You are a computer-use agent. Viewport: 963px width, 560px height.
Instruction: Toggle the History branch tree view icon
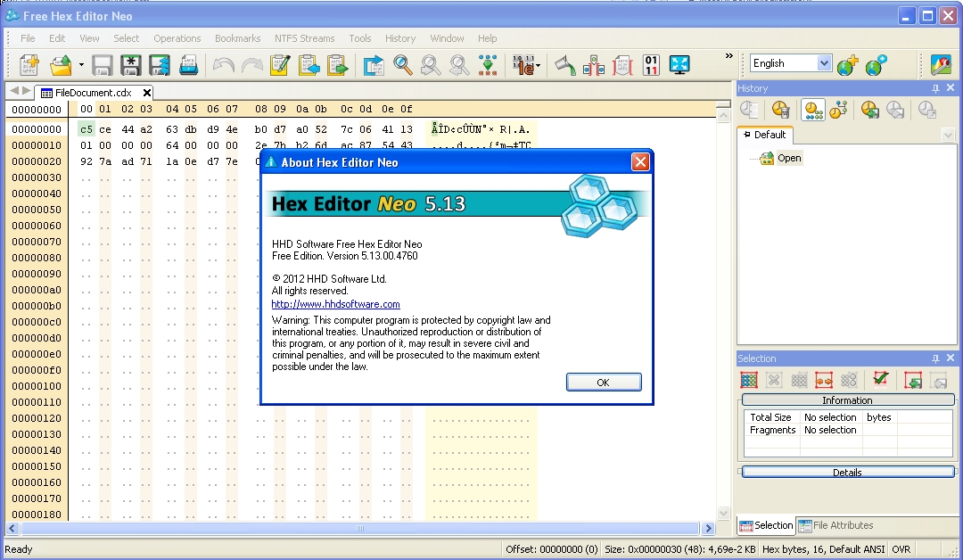[x=838, y=110]
